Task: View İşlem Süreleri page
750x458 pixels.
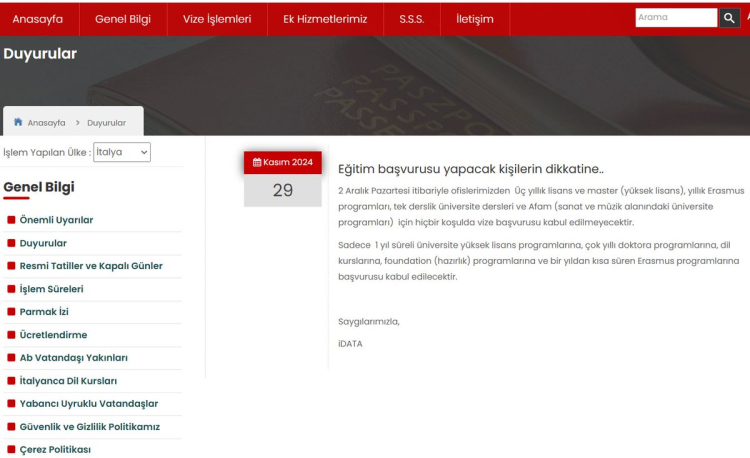Action: 51,289
